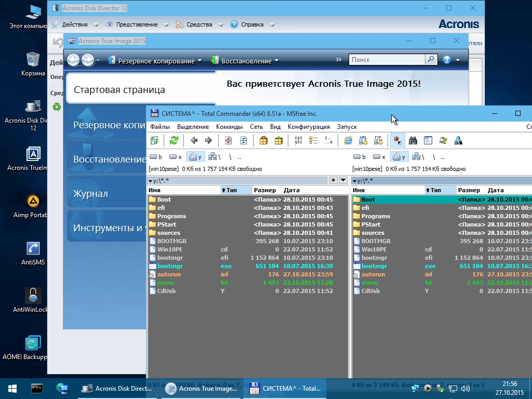
Task: Open the Резервное копирование sidebar section
Action: [x=107, y=125]
